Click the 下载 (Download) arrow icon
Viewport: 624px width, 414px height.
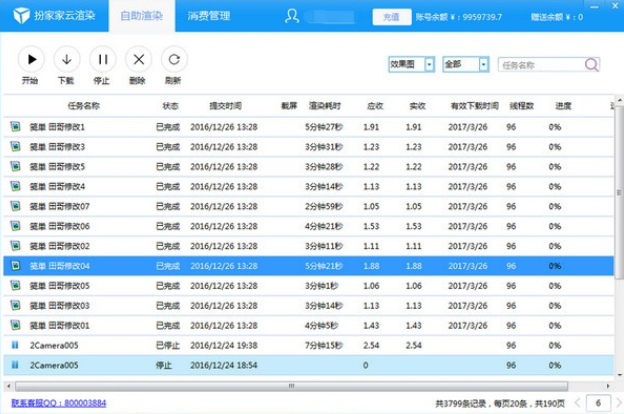(x=65, y=60)
